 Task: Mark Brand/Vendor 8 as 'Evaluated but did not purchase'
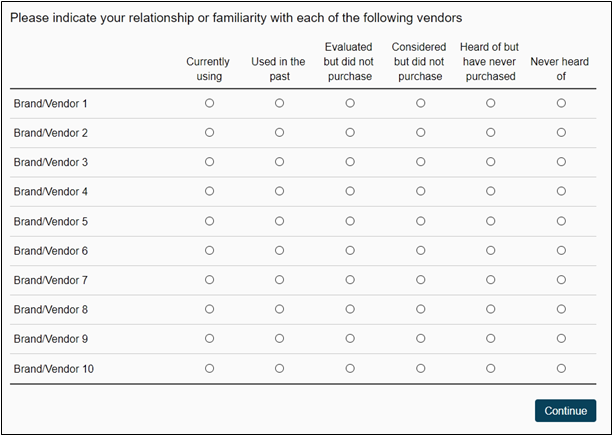tap(350, 309)
